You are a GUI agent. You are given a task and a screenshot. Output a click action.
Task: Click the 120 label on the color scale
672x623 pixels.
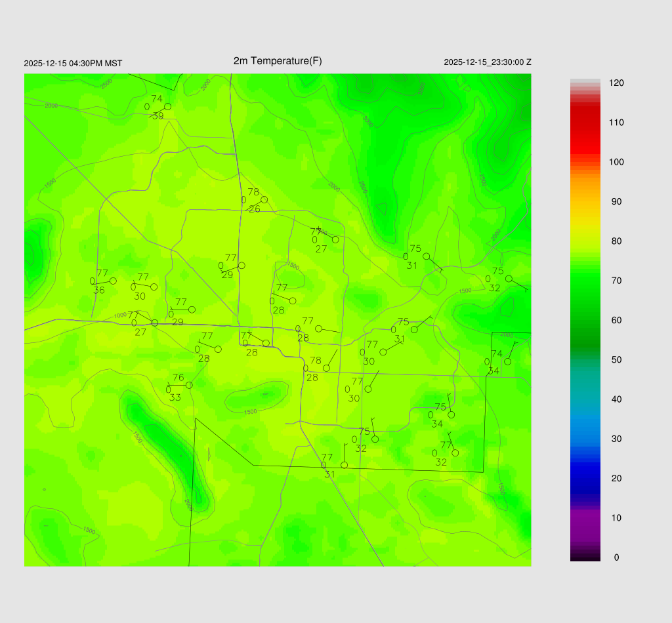(616, 83)
